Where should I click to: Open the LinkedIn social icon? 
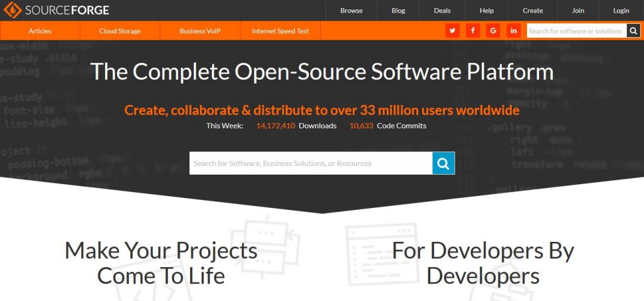click(513, 31)
